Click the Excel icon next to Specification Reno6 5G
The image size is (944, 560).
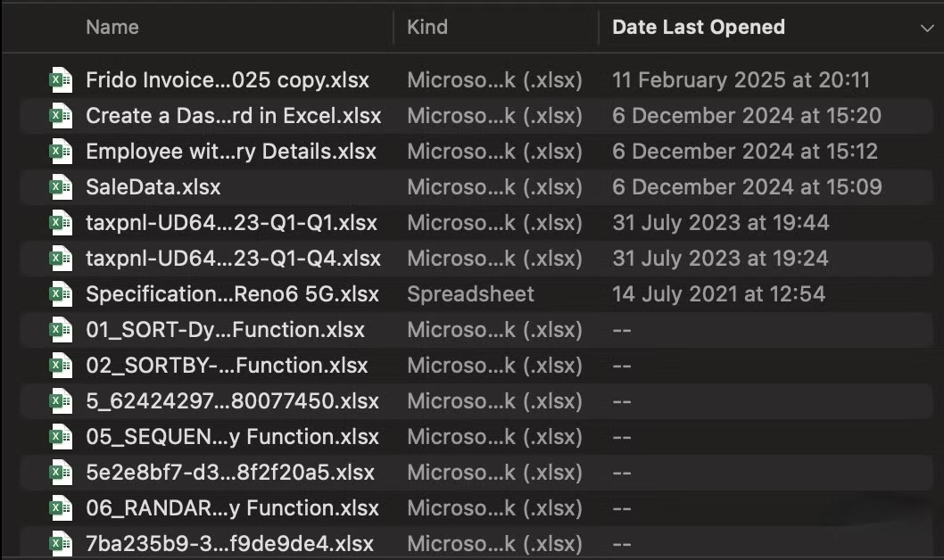click(60, 293)
